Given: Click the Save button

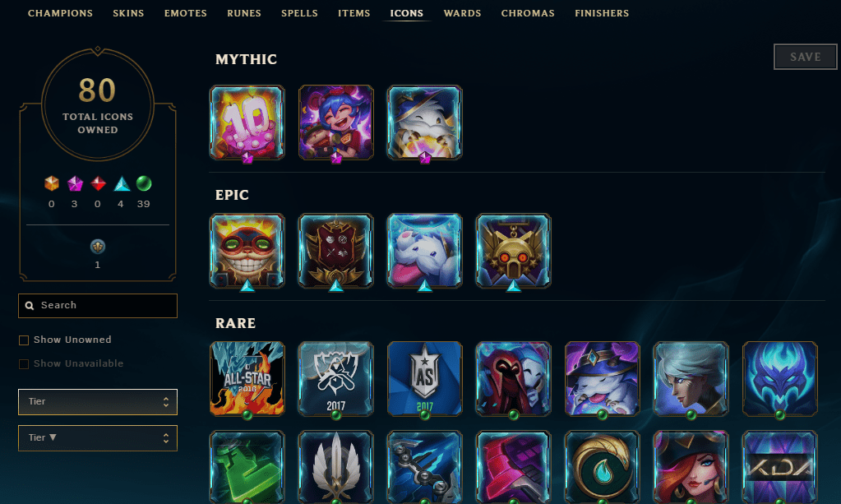Looking at the screenshot, I should click(805, 57).
